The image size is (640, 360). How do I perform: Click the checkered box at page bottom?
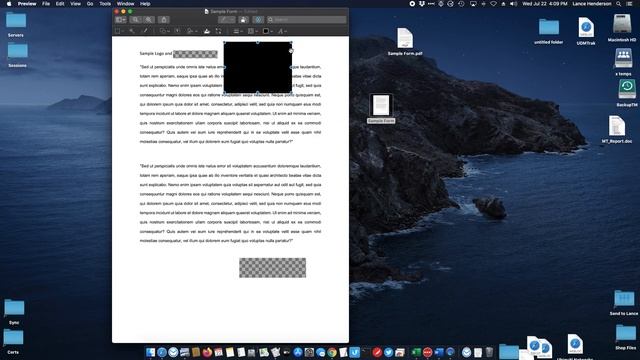272,268
